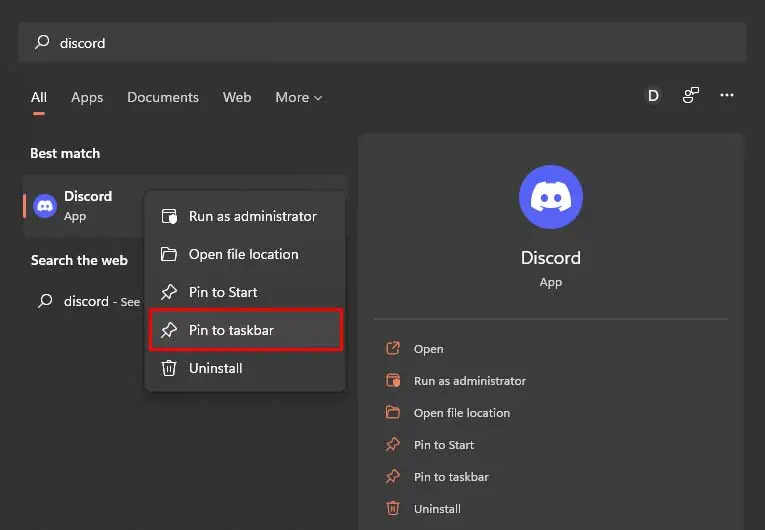Switch to the Documents tab

[x=163, y=97]
